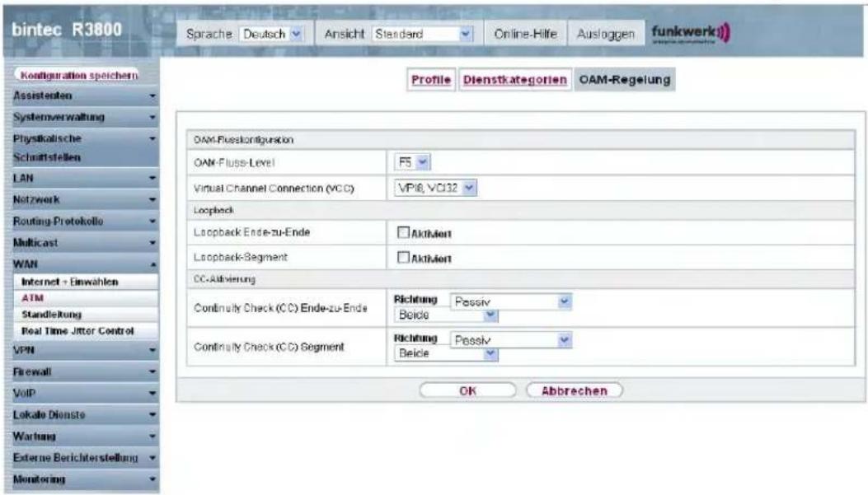Viewport: 868px width, 495px height.
Task: Click the Abbrechen button
Action: (x=574, y=390)
